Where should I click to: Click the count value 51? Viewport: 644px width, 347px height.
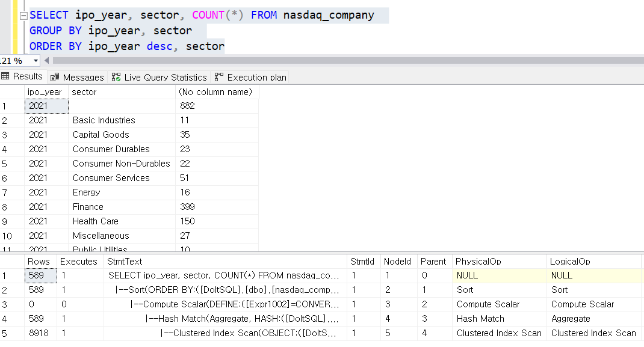tap(217, 178)
